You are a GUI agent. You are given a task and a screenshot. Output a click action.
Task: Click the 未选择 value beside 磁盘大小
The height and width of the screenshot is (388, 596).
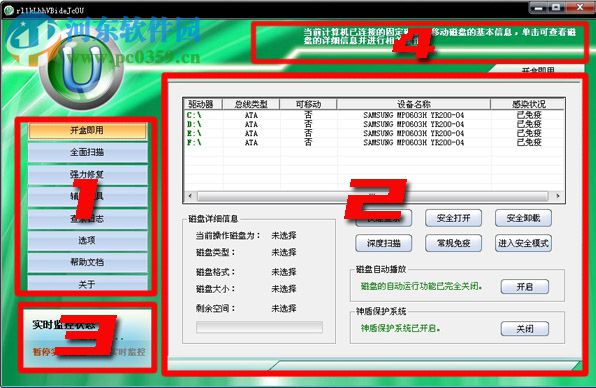tap(284, 289)
